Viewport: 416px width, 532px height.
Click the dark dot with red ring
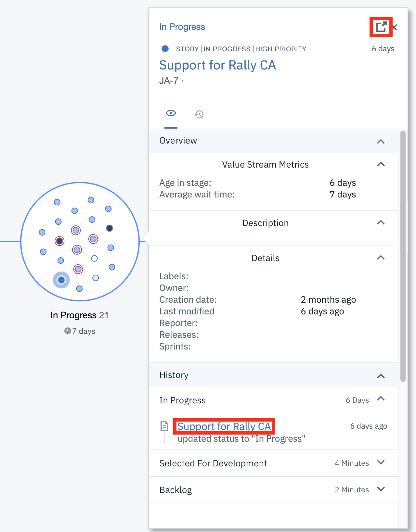59,241
